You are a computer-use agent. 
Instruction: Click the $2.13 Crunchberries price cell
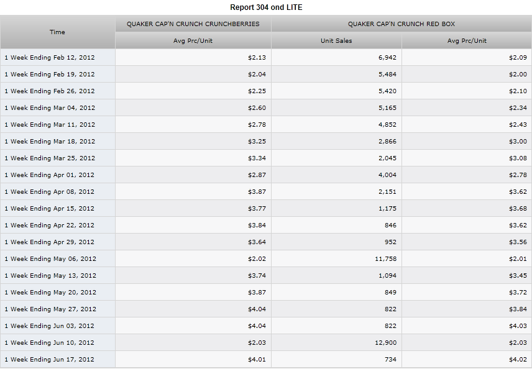point(193,57)
